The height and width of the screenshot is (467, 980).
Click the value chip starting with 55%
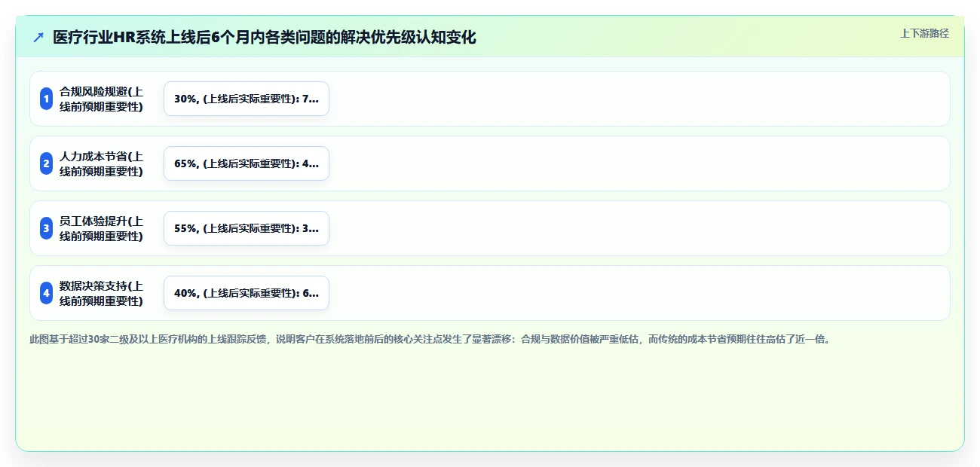point(247,228)
